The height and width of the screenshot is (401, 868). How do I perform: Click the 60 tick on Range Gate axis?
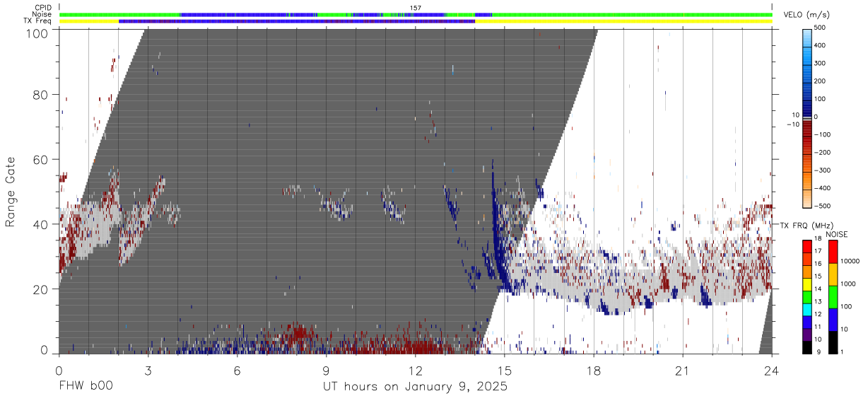click(42, 159)
